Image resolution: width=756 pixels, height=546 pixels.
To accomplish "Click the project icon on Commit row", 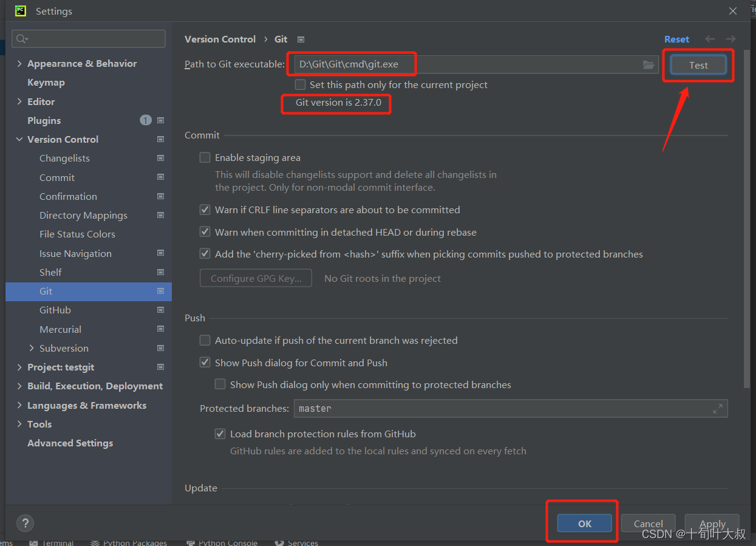I will click(160, 177).
